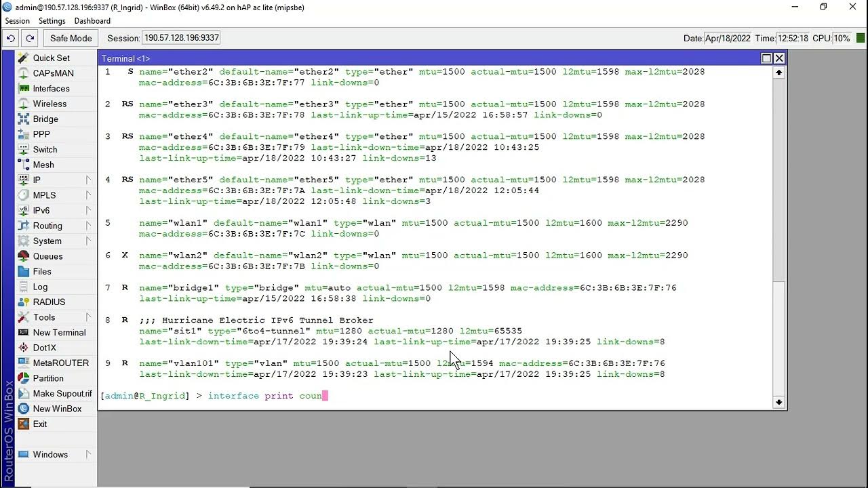Open the Log sidebar entry
Image resolution: width=868 pixels, height=488 pixels.
pyautogui.click(x=40, y=287)
